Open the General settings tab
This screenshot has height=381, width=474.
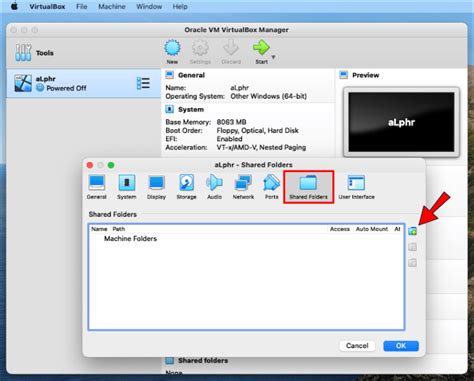[97, 187]
